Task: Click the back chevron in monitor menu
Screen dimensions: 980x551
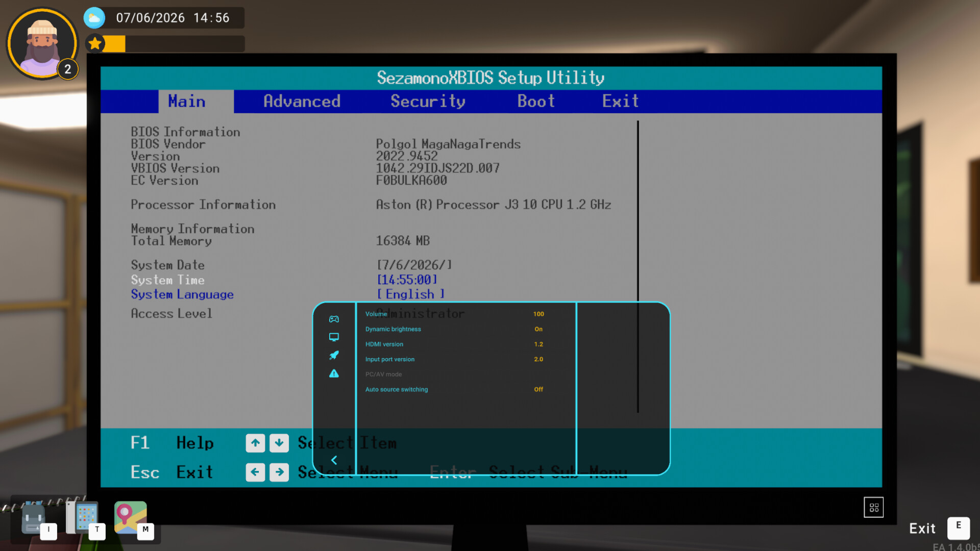Action: (334, 460)
